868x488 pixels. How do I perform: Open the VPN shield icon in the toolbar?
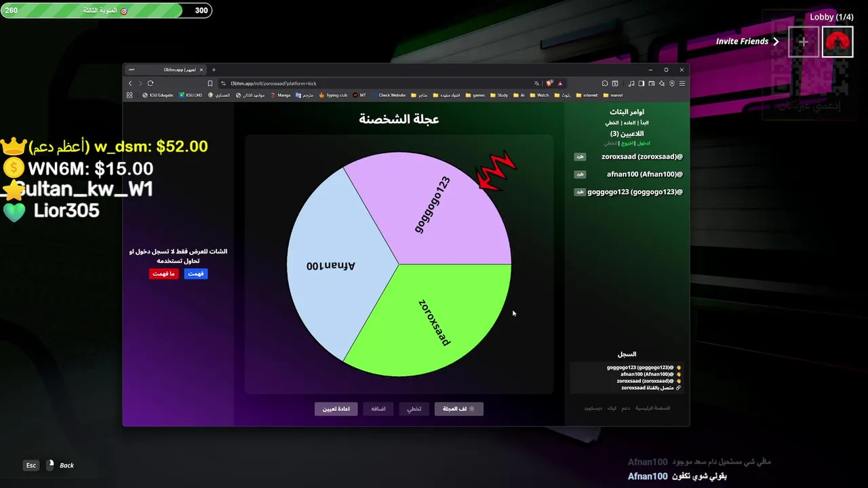point(671,83)
